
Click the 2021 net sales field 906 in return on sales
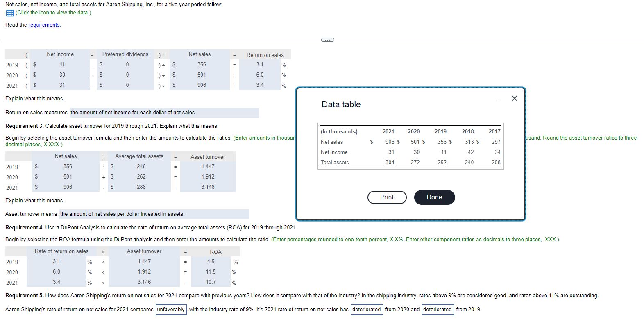click(202, 85)
